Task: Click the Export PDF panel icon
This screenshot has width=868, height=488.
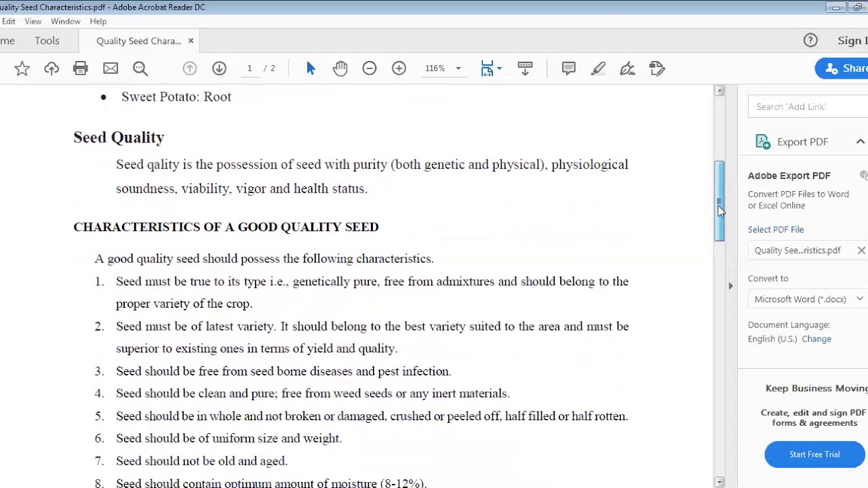Action: click(x=763, y=142)
